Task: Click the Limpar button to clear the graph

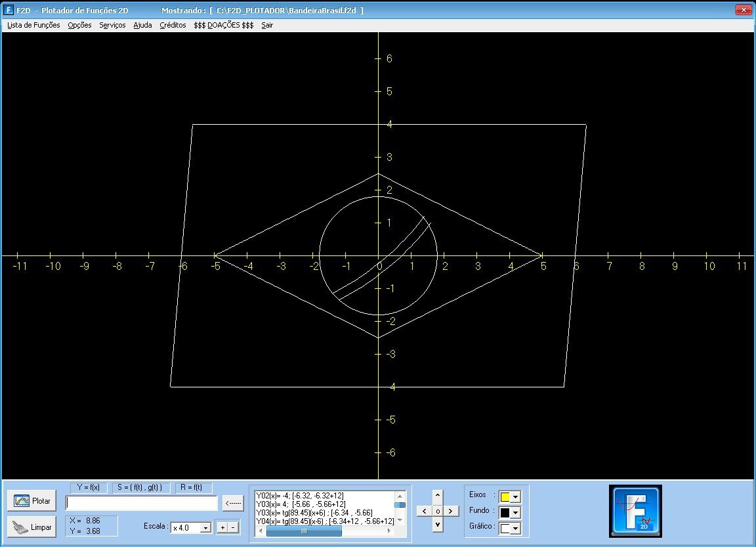Action: click(x=31, y=527)
